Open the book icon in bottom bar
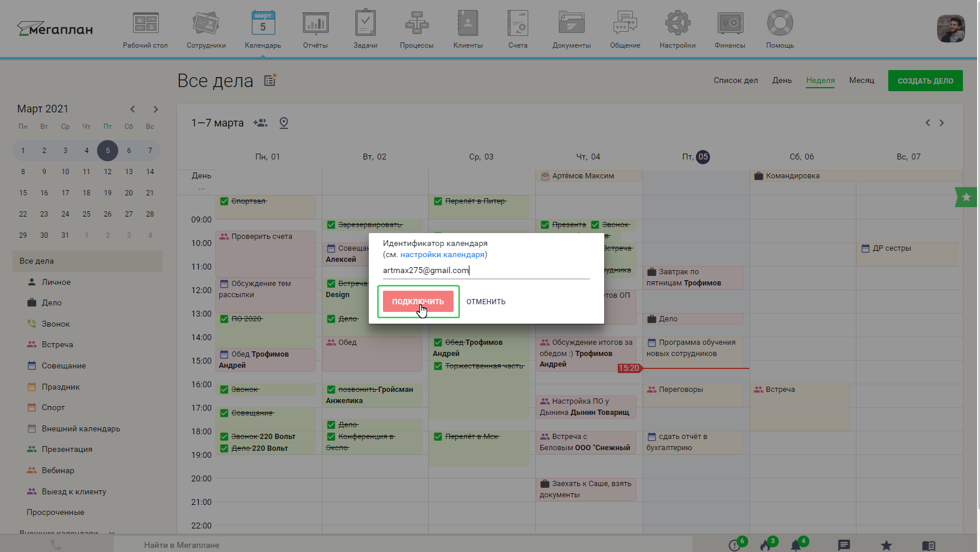This screenshot has height=552, width=980. pyautogui.click(x=929, y=546)
